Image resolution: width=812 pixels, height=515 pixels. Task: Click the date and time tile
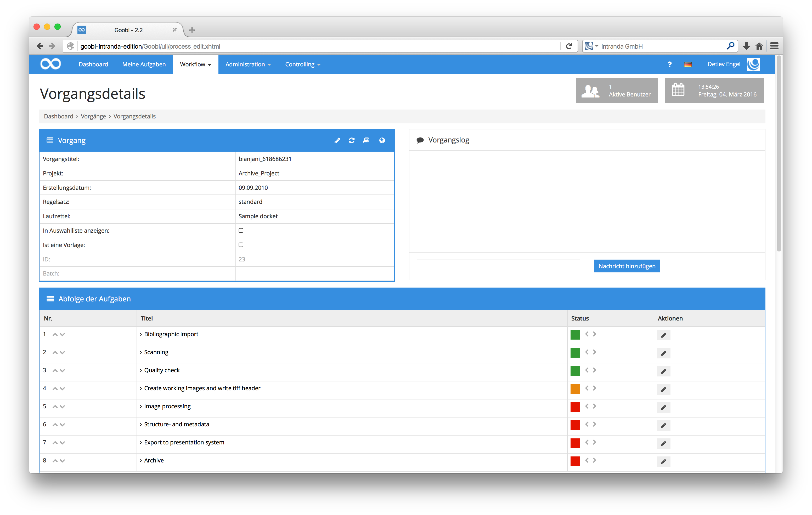pos(714,91)
